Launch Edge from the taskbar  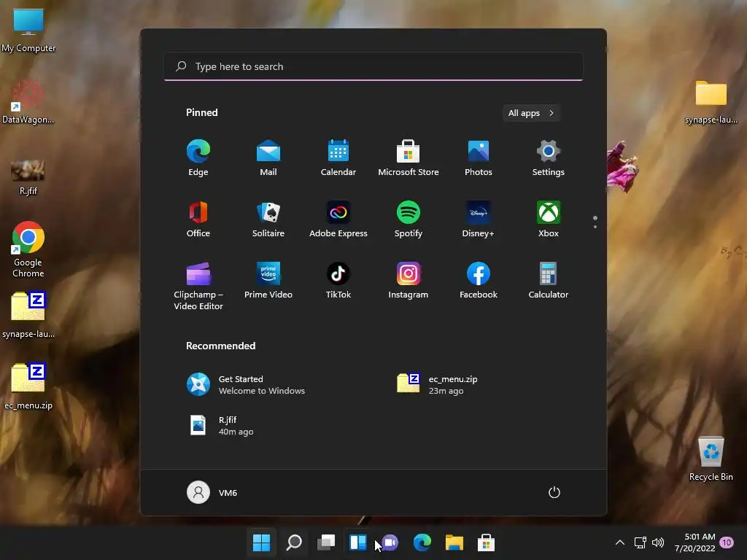422,542
